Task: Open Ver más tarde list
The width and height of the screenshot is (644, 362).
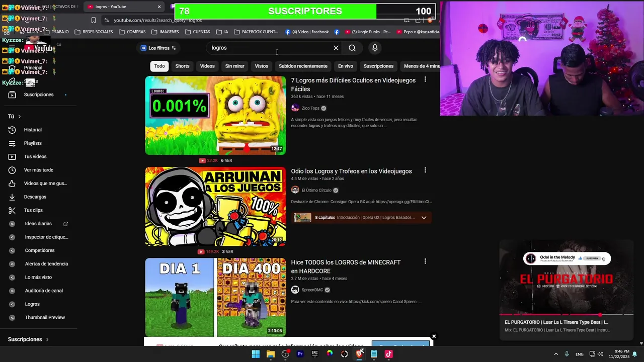Action: [x=38, y=170]
